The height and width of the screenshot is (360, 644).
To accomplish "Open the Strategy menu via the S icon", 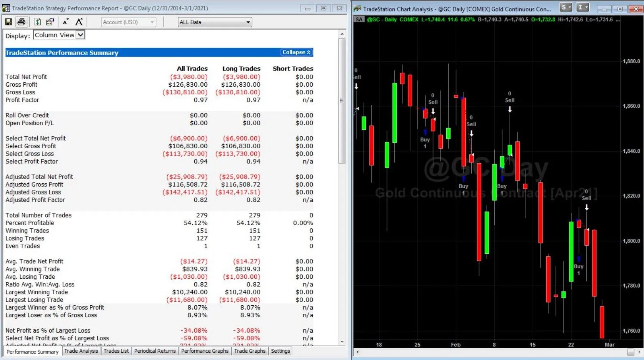I will pyautogui.click(x=563, y=7).
